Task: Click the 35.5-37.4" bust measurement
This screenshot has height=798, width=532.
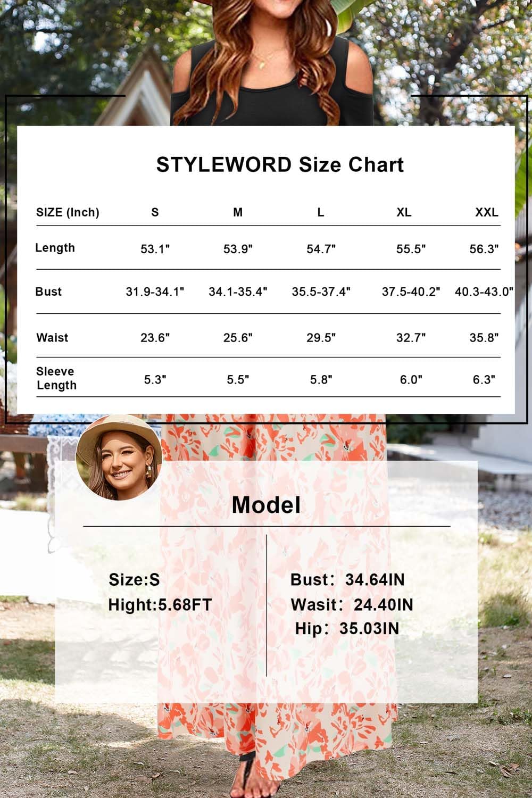Action: 321,292
